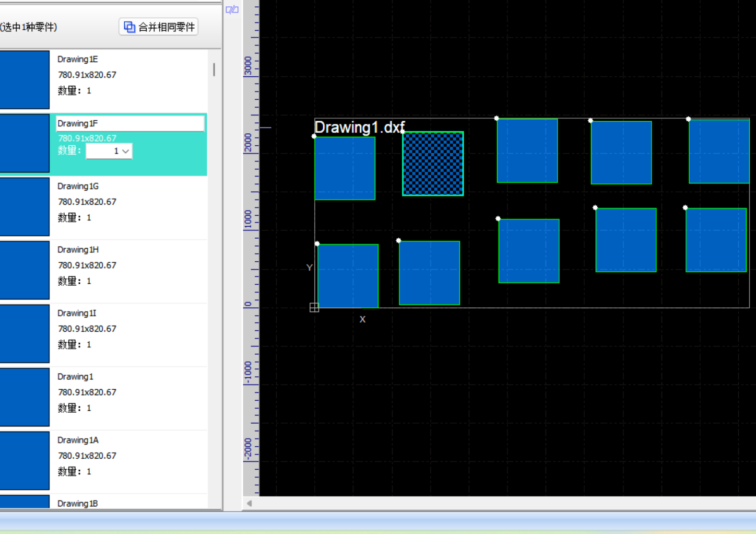The height and width of the screenshot is (534, 756).
Task: Select the Drawing1E part thumbnail
Action: coord(25,79)
